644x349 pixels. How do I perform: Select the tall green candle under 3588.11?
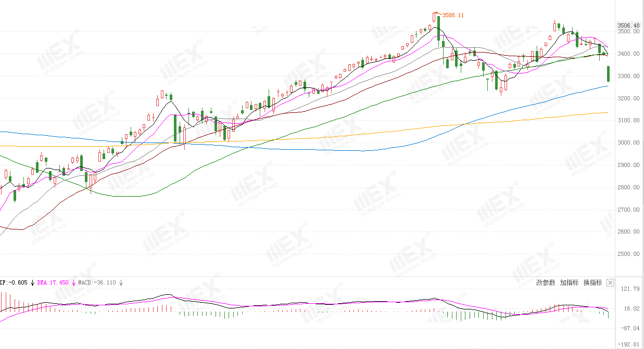pyautogui.click(x=439, y=28)
